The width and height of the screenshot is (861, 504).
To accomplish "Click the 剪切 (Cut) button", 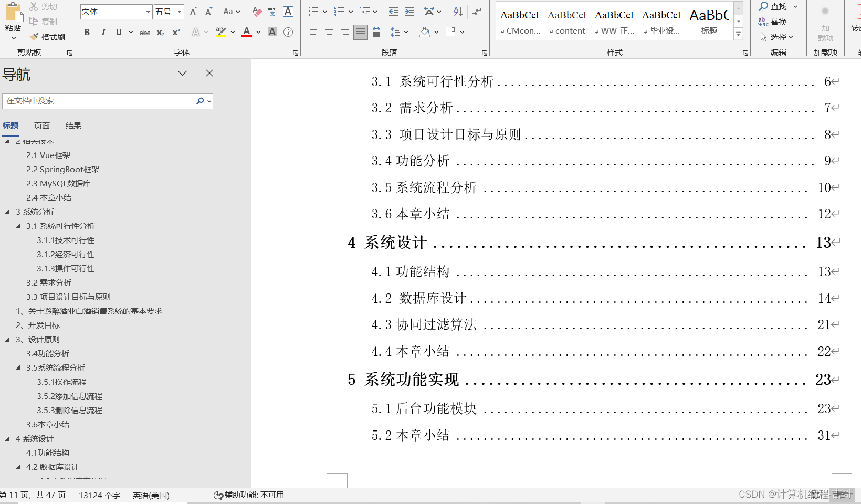I will 43,6.
